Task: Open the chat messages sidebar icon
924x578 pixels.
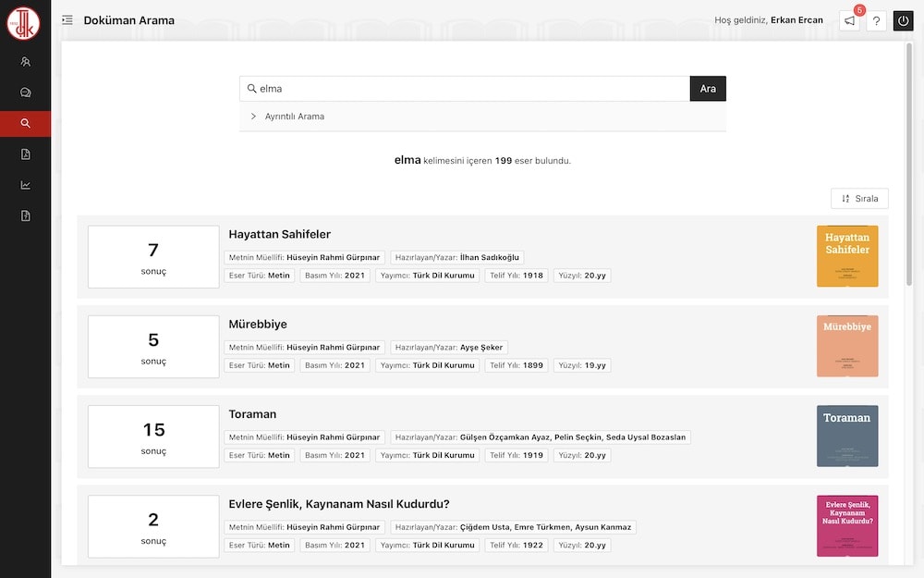Action: pyautogui.click(x=25, y=92)
